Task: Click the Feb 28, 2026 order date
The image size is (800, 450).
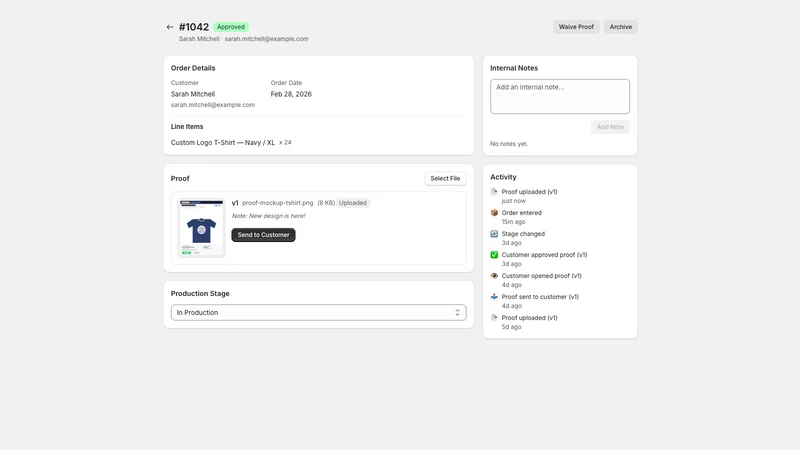Action: coord(291,94)
